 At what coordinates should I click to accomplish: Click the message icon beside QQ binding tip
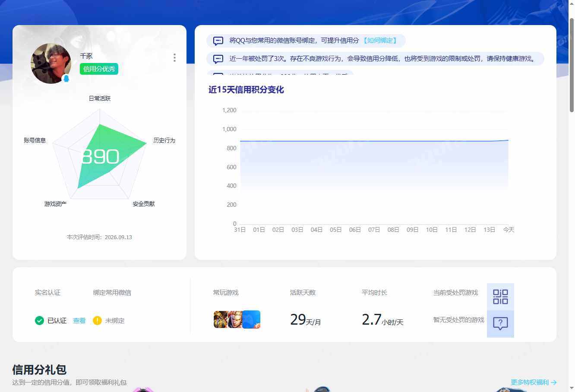[218, 41]
